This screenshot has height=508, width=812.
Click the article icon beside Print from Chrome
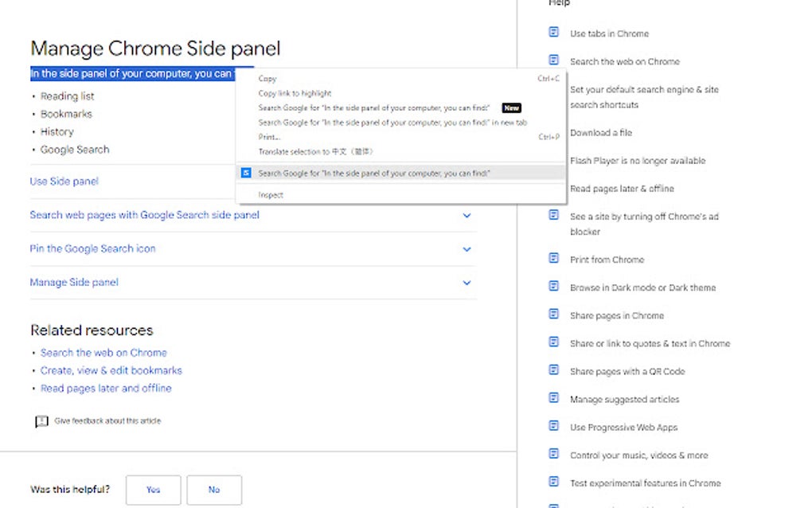point(554,259)
